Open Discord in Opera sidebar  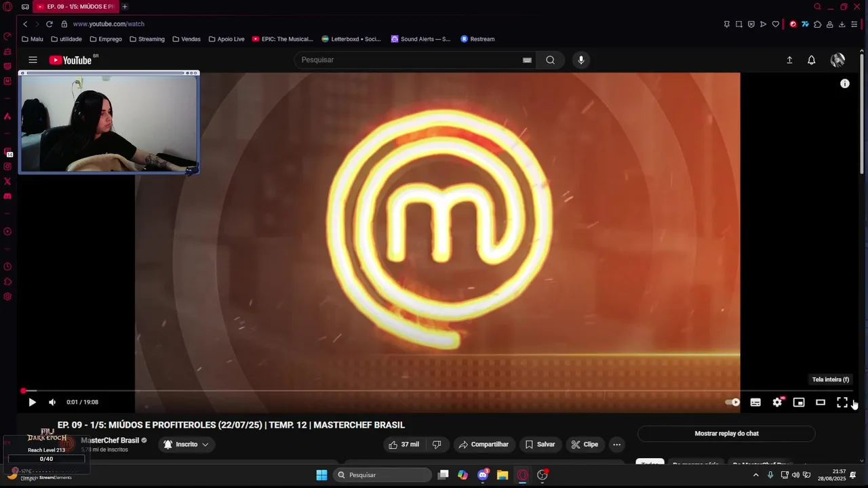[x=7, y=197]
